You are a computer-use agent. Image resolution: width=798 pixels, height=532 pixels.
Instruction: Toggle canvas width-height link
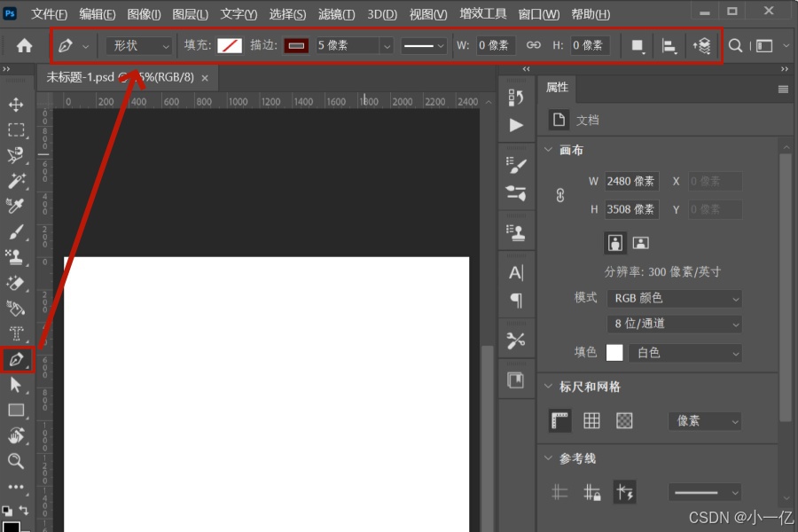[559, 195]
